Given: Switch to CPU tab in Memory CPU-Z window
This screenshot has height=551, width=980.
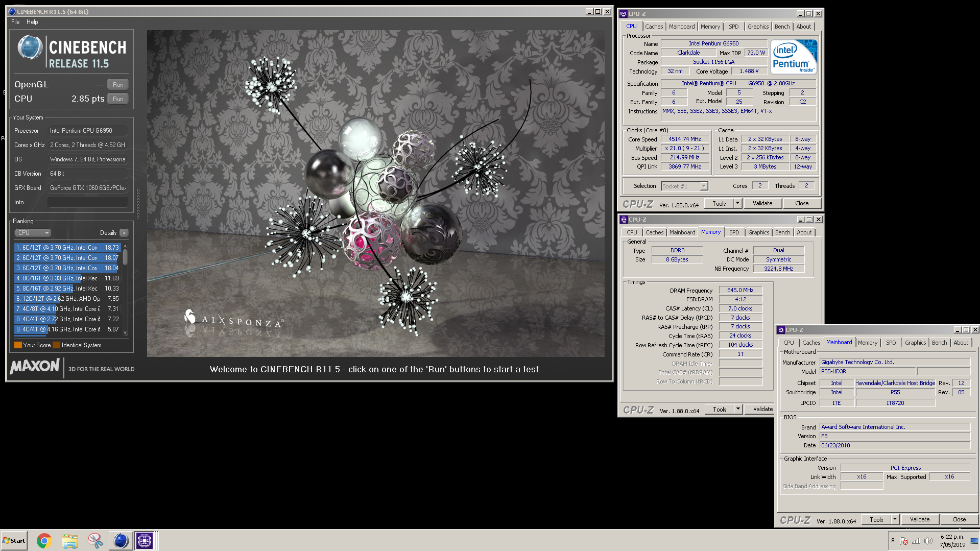Looking at the screenshot, I should tap(632, 232).
